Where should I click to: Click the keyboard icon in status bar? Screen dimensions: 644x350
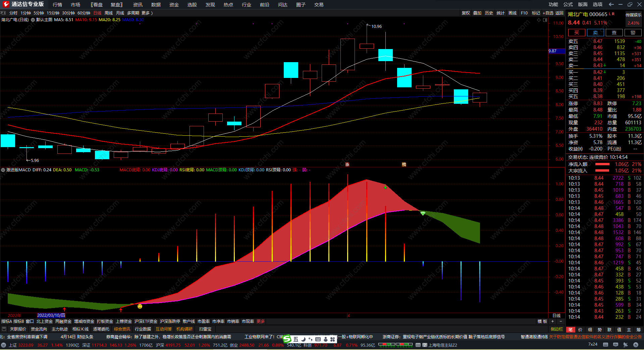tap(605, 345)
